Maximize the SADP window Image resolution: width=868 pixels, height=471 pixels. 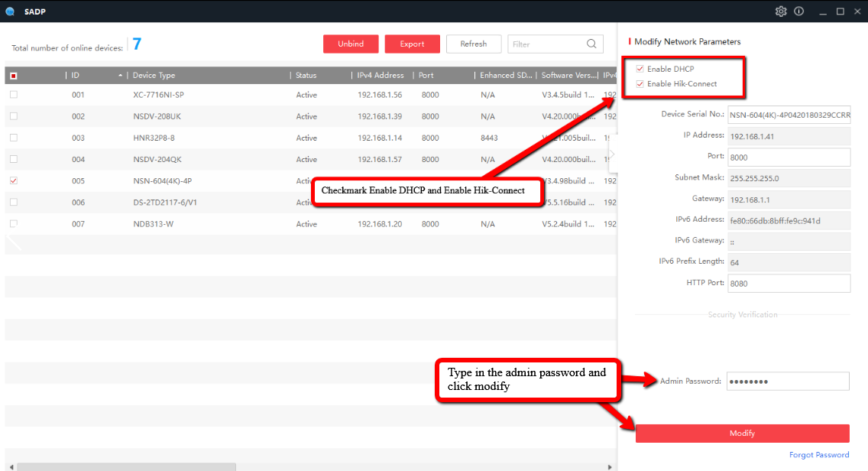coord(840,11)
